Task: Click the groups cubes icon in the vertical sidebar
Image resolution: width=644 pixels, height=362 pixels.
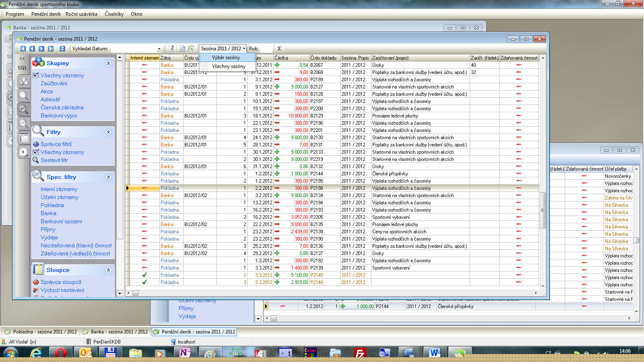Action: coord(24,82)
